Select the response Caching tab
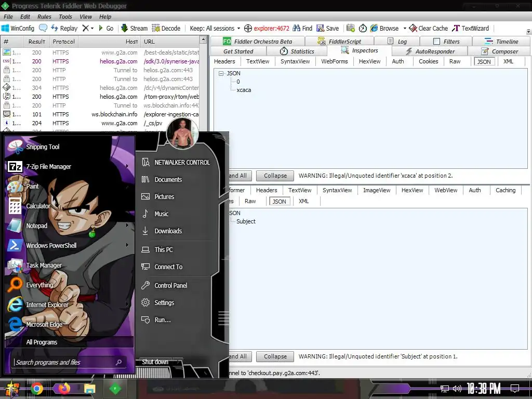Image resolution: width=532 pixels, height=399 pixels. (505, 190)
